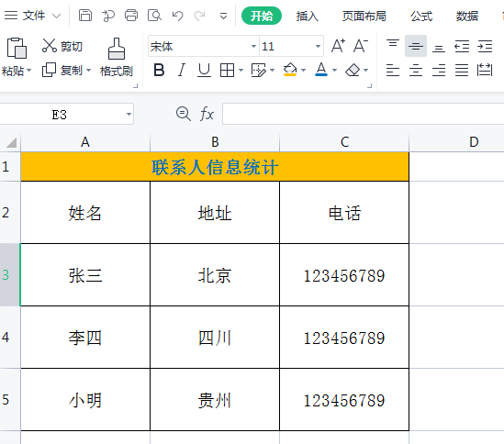The height and width of the screenshot is (444, 504).
Task: Toggle Bold formatting
Action: tap(159, 70)
